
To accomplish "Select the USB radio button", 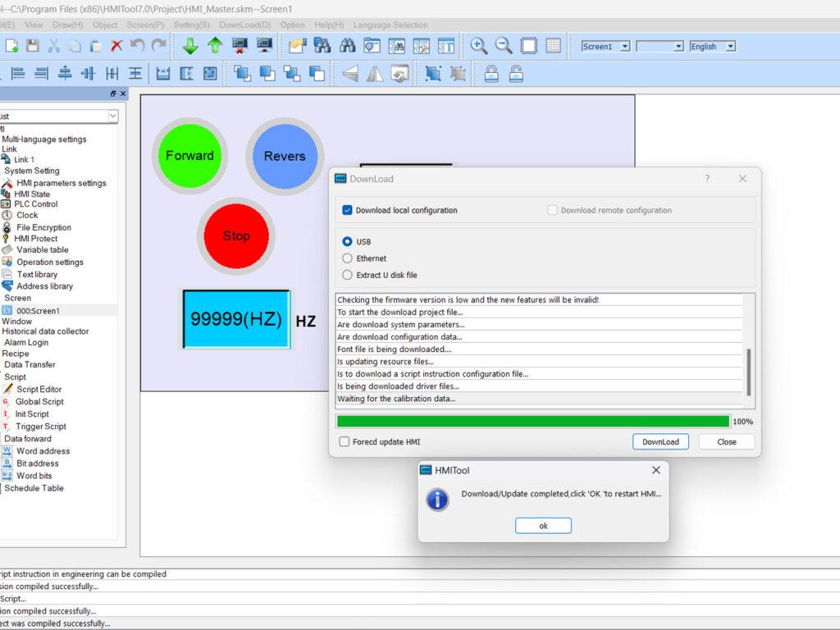I will click(347, 242).
